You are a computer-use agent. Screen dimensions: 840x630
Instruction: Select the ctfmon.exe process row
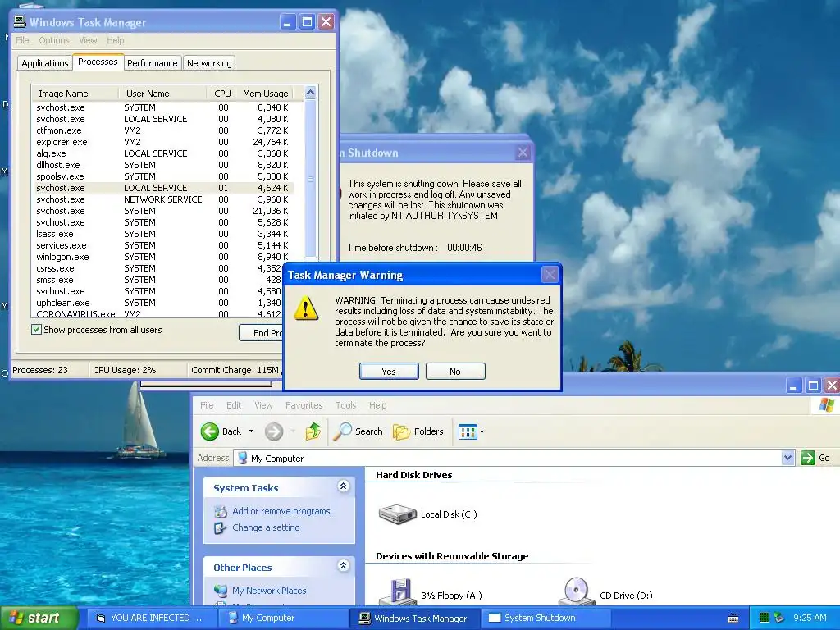point(163,130)
